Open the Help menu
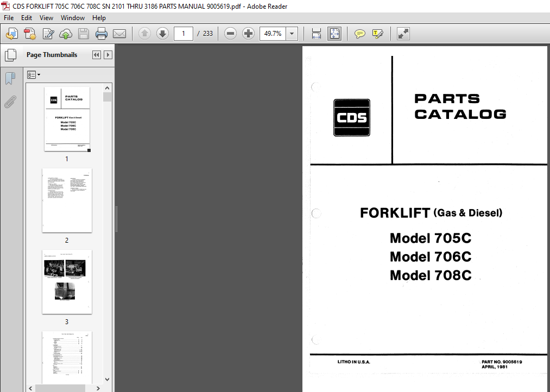The width and height of the screenshot is (550, 392). pos(99,18)
